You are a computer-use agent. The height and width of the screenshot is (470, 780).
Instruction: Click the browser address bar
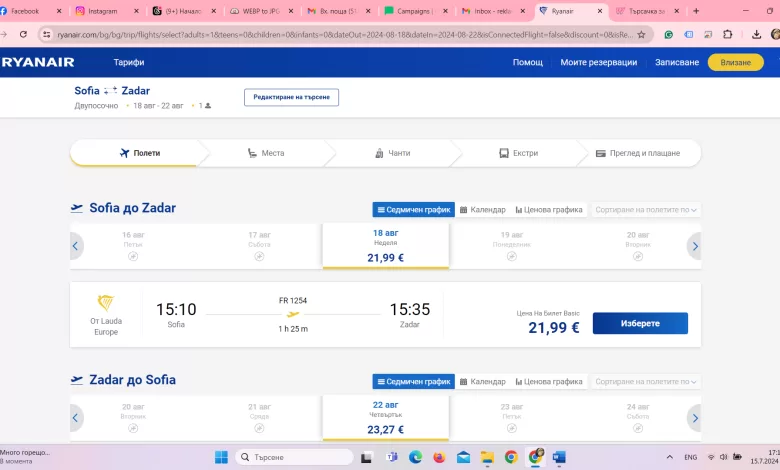tap(345, 34)
